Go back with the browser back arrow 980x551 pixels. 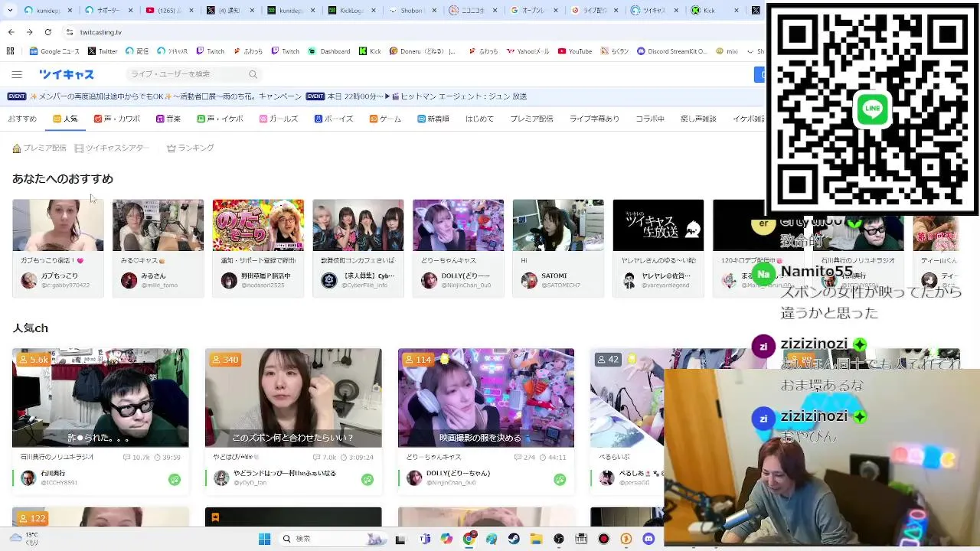pos(11,32)
